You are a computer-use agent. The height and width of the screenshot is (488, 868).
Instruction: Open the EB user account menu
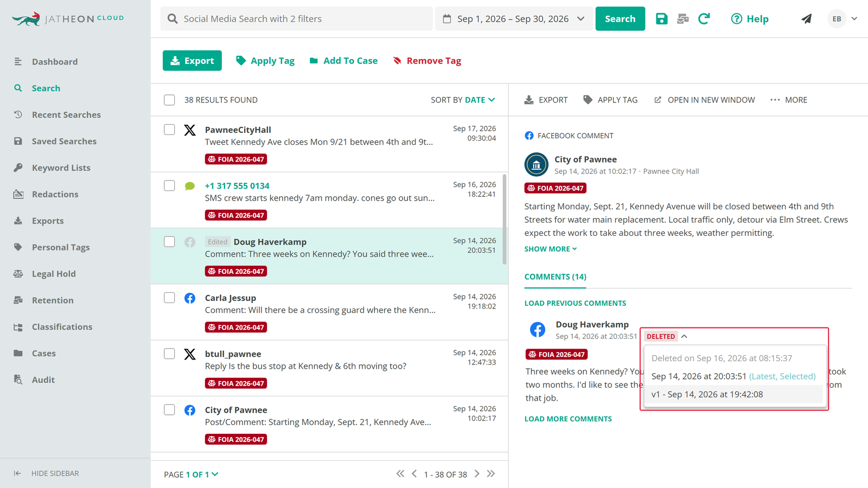(843, 19)
